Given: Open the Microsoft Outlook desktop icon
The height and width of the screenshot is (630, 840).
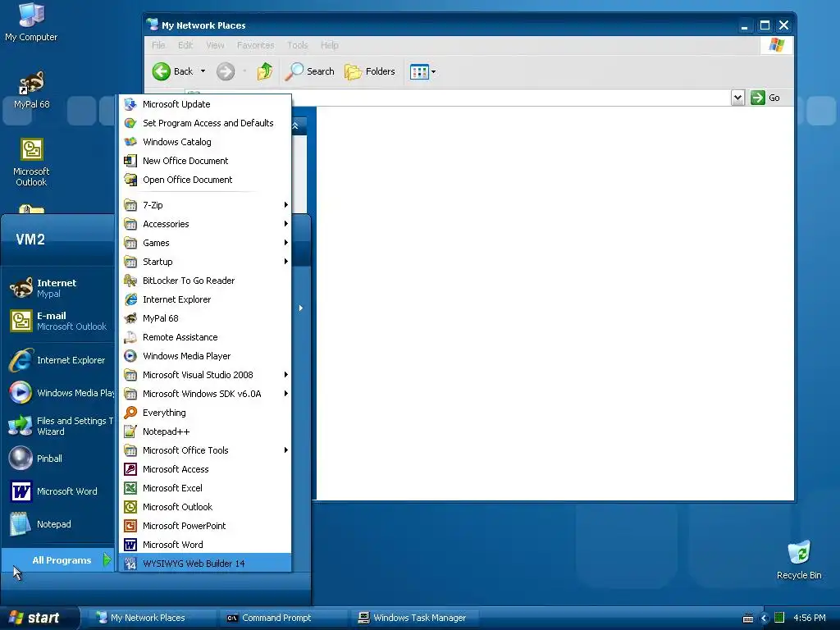Looking at the screenshot, I should click(x=31, y=162).
